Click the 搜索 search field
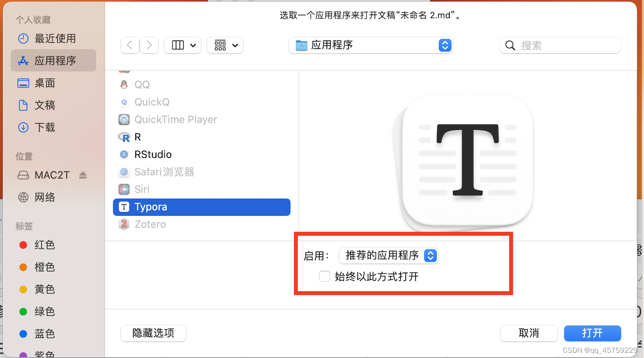This screenshot has width=644, height=358. pyautogui.click(x=560, y=45)
